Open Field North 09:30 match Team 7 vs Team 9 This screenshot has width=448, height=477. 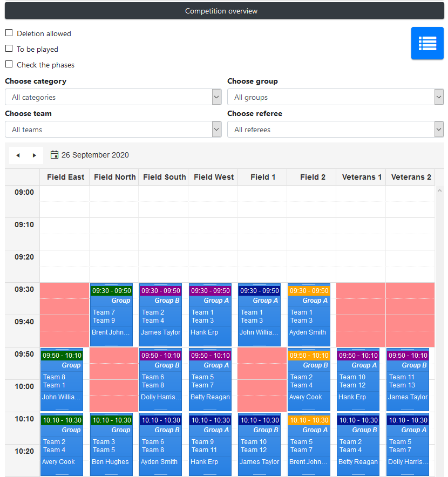[111, 316]
